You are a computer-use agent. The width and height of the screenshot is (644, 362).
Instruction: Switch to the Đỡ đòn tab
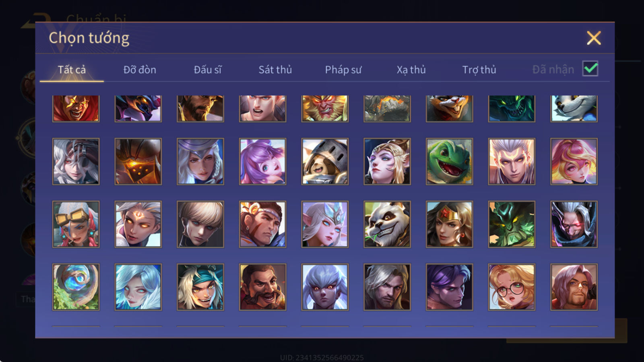(140, 70)
